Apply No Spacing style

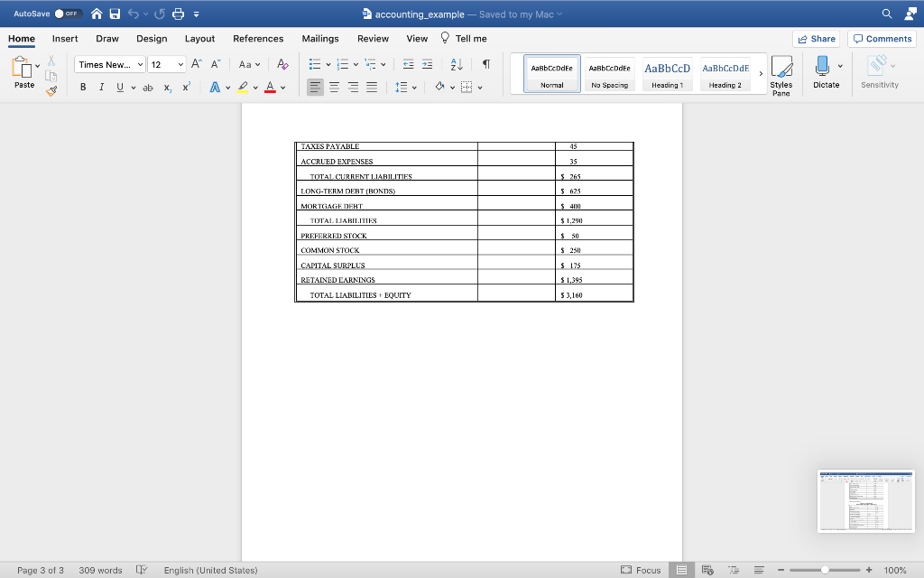609,74
